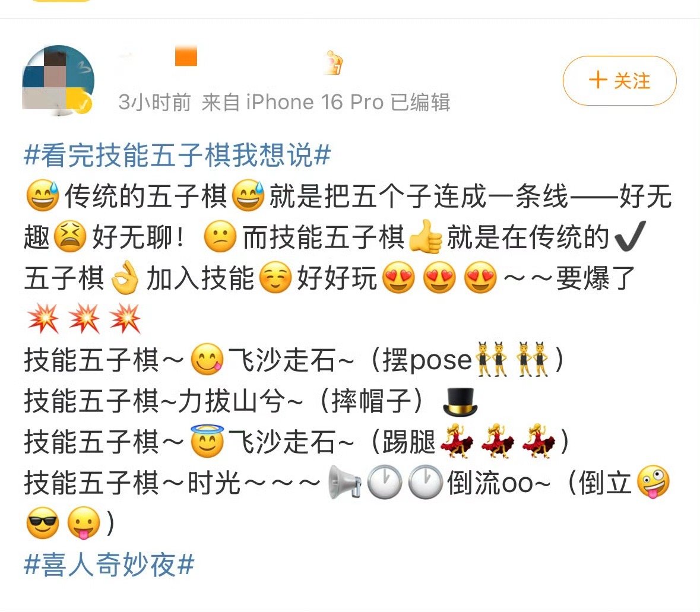The image size is (700, 612).
Task: Tap the member badge icon beside username
Action: coord(334,62)
